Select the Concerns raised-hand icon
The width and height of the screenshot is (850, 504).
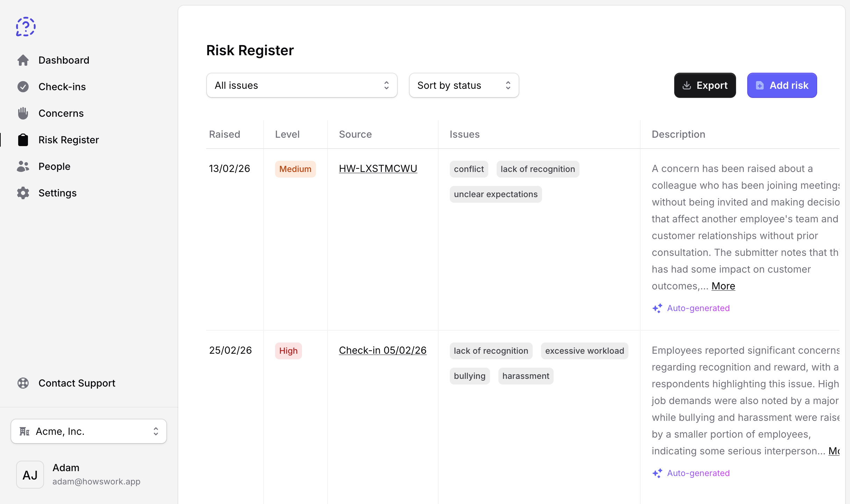[x=23, y=113]
